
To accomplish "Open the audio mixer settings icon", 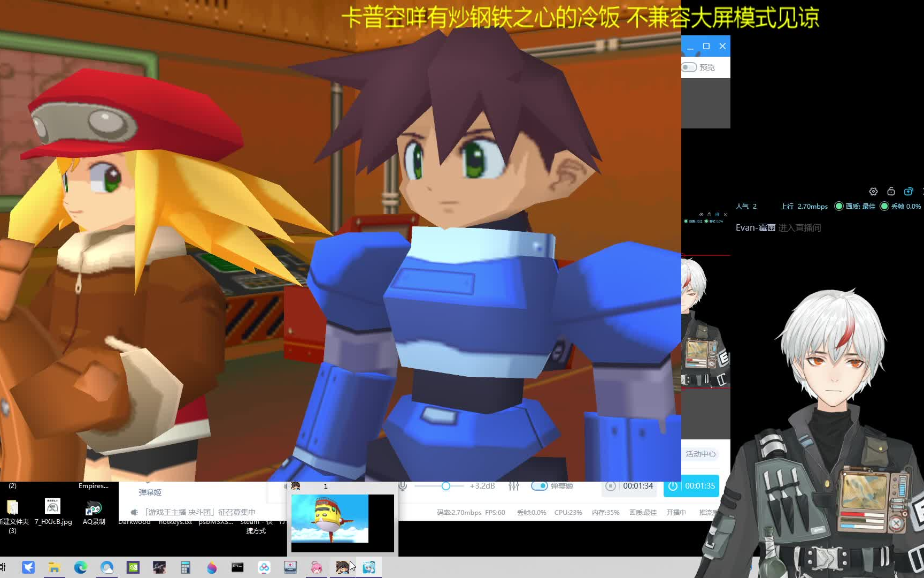I will 514,486.
